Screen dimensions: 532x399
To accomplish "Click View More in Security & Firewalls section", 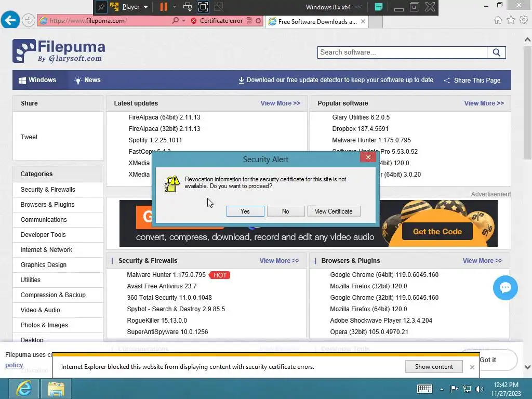I will (x=279, y=261).
